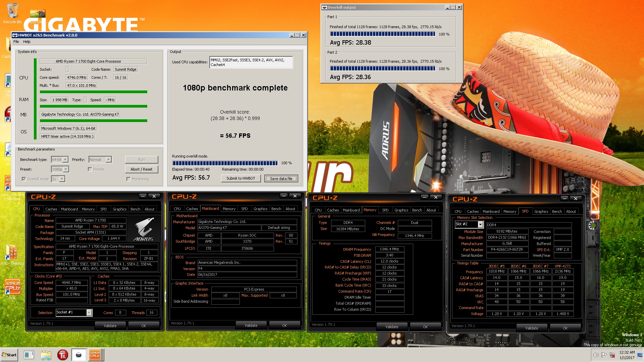
Task: Open the volume speaker tray icon
Action: pos(596,355)
